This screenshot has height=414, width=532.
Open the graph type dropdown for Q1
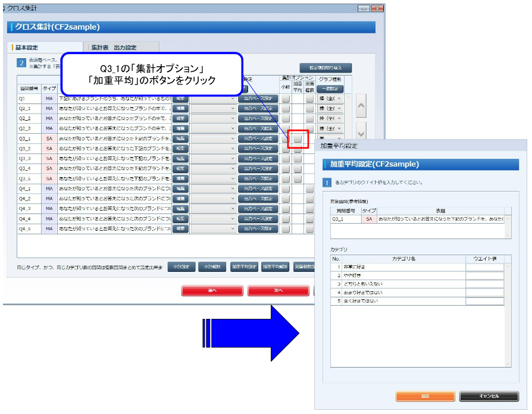pyautogui.click(x=331, y=98)
